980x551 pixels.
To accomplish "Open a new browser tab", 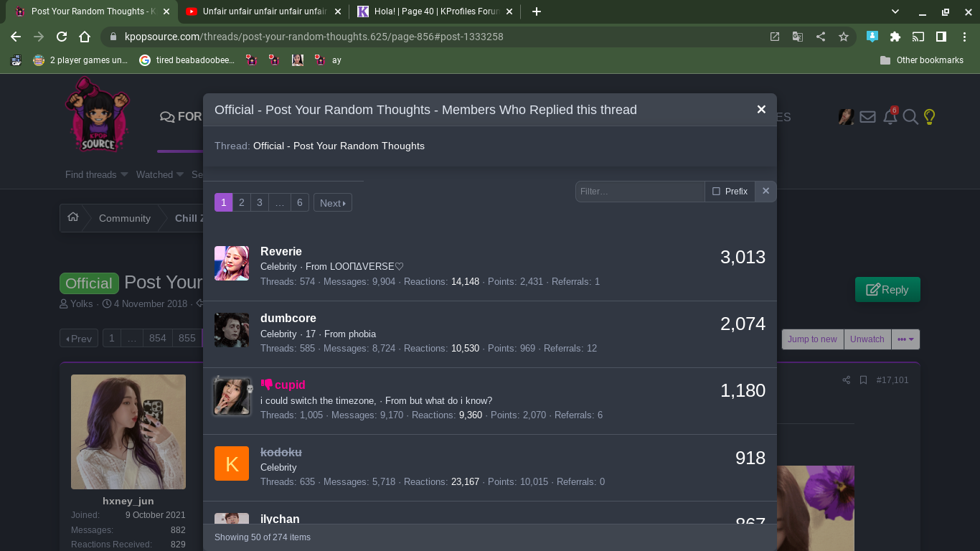I will pos(537,11).
